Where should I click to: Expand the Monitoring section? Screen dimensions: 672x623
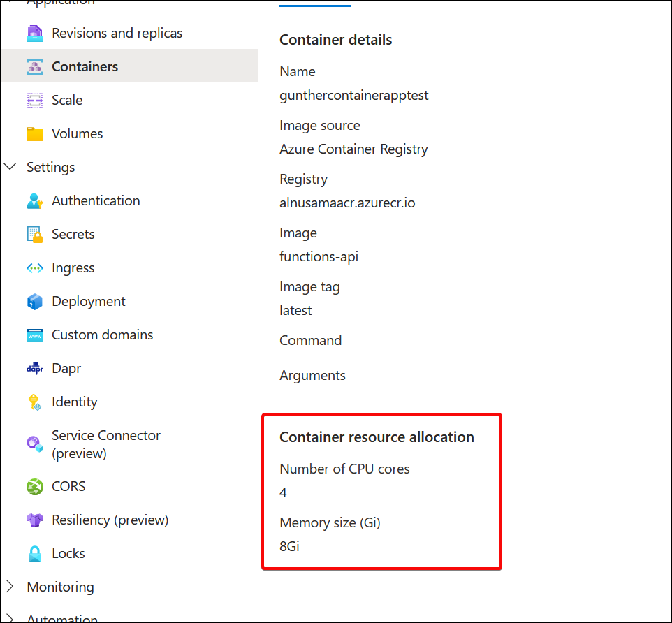click(x=10, y=587)
